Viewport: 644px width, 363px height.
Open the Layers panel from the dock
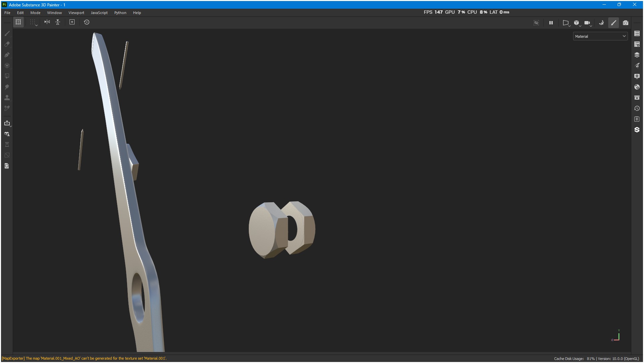tap(637, 55)
